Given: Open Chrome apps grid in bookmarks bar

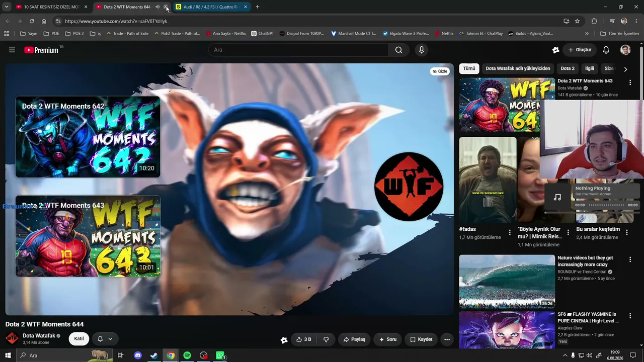Looking at the screenshot, I should 7,34.
